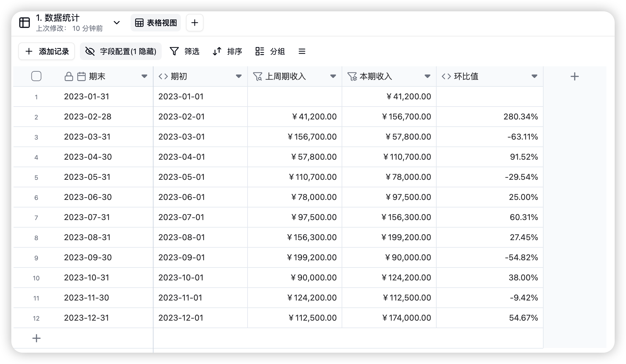626x364 pixels.
Task: Select the checkbox area of row 5
Action: pos(36,177)
